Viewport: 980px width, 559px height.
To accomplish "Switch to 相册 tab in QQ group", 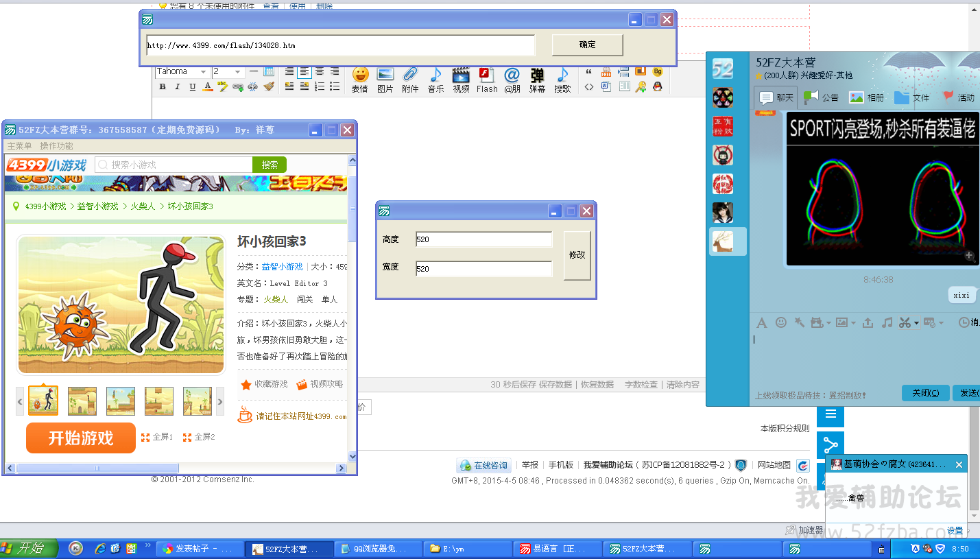I will 867,97.
